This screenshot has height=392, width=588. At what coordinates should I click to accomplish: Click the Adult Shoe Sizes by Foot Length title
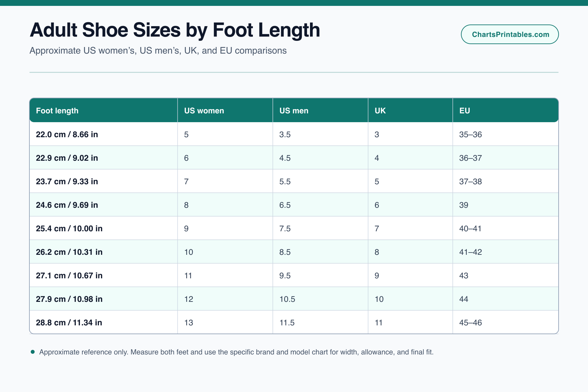click(x=175, y=30)
